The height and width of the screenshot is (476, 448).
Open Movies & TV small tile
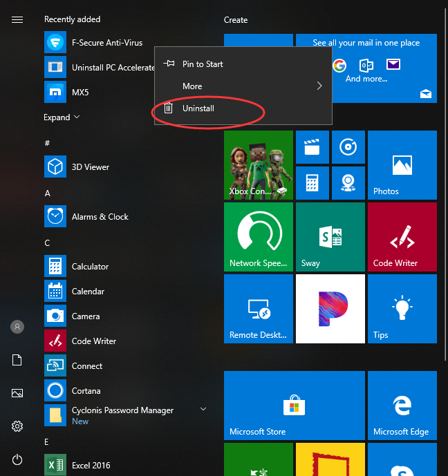(312, 147)
